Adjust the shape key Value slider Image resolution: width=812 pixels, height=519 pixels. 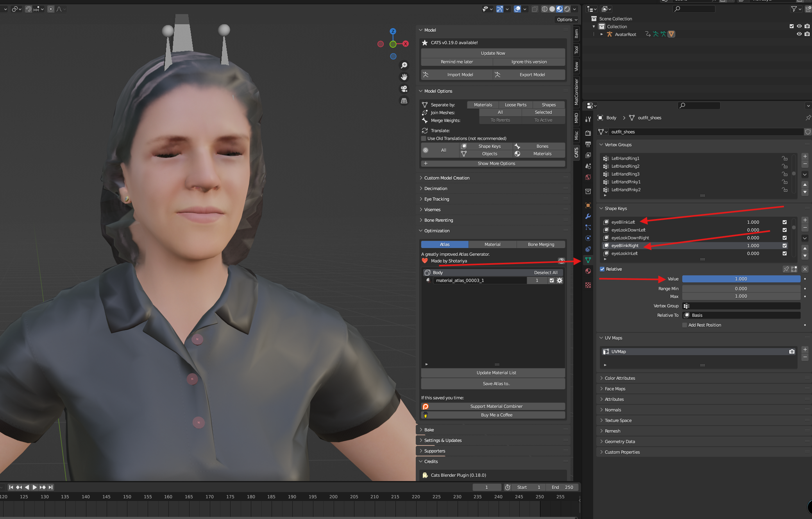click(741, 279)
